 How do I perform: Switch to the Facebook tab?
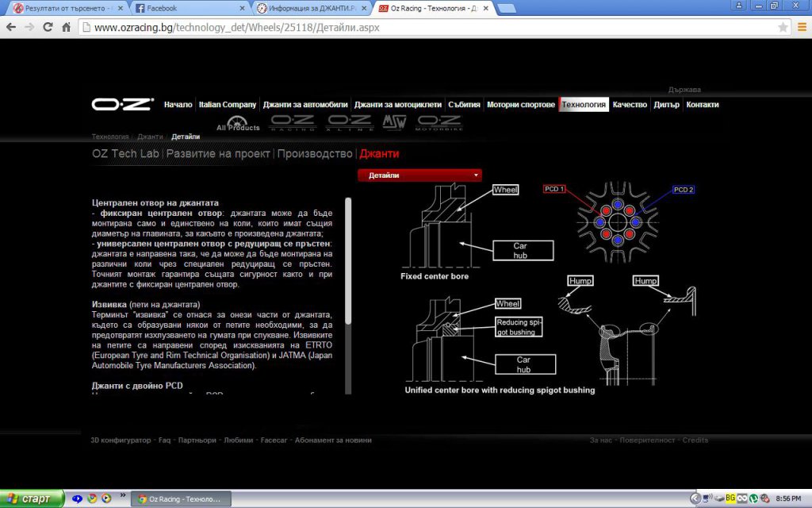click(x=190, y=8)
